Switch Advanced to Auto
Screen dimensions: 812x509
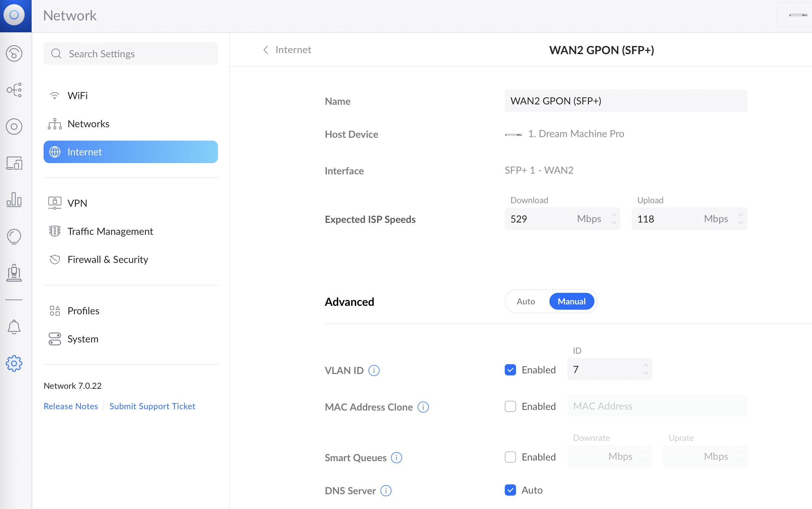coord(526,301)
